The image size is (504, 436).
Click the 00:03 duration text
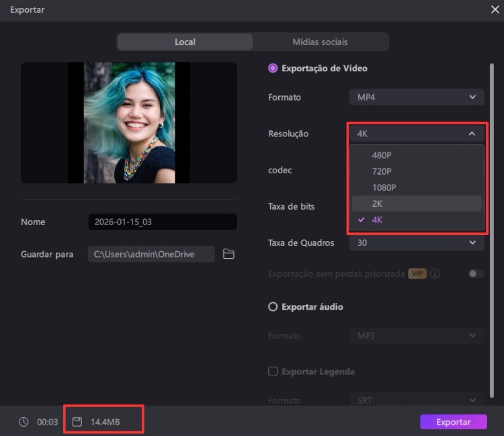click(x=47, y=422)
